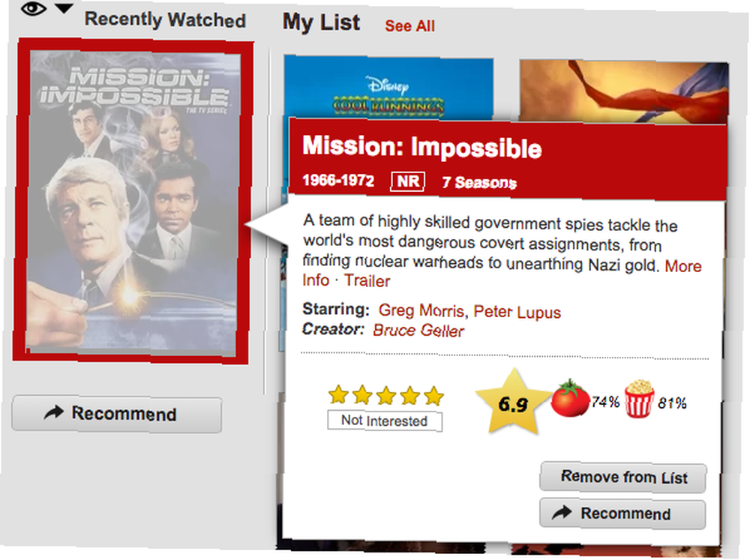This screenshot has height=560, width=750.
Task: Select the Mission: Impossible poster thumbnail
Action: coord(133,201)
